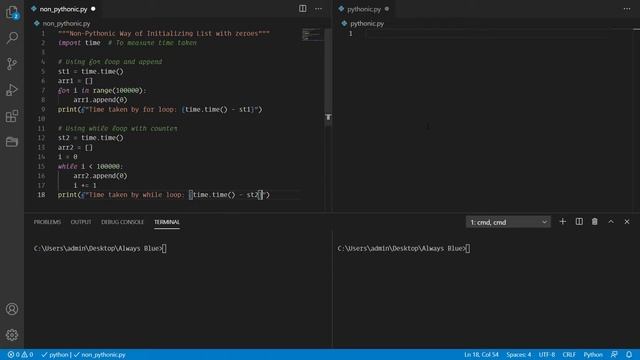Click 'i += 1' on line 17
Screen dimensions: 640x360
point(85,185)
